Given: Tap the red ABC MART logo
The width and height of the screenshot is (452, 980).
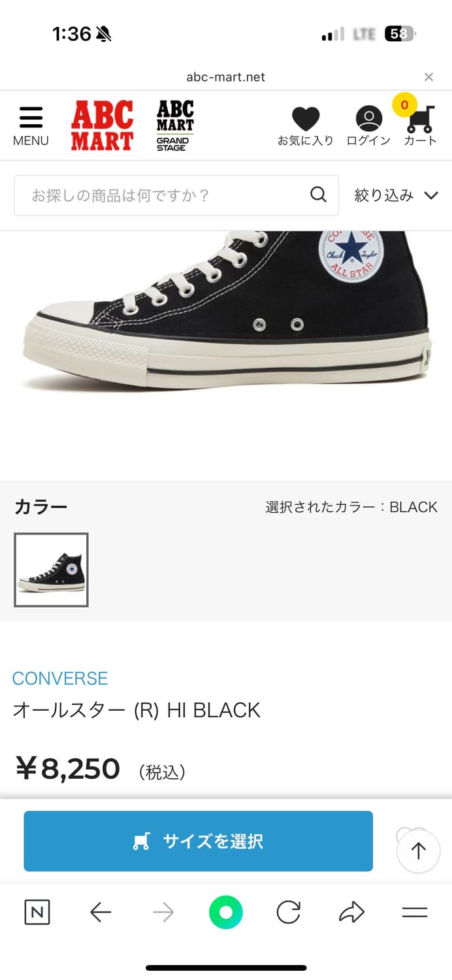Looking at the screenshot, I should point(102,125).
